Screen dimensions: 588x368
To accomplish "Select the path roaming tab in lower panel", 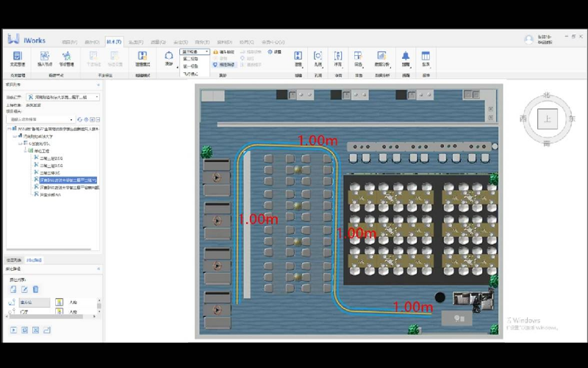I will (x=34, y=260).
